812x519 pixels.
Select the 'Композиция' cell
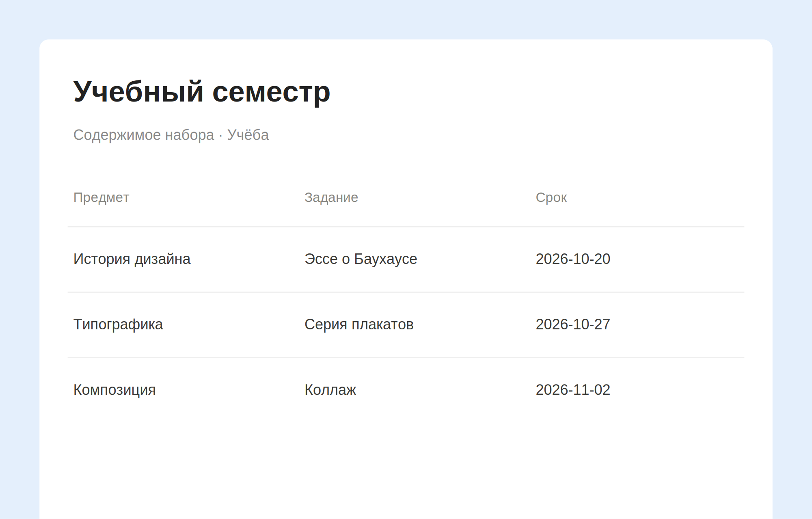pos(114,390)
